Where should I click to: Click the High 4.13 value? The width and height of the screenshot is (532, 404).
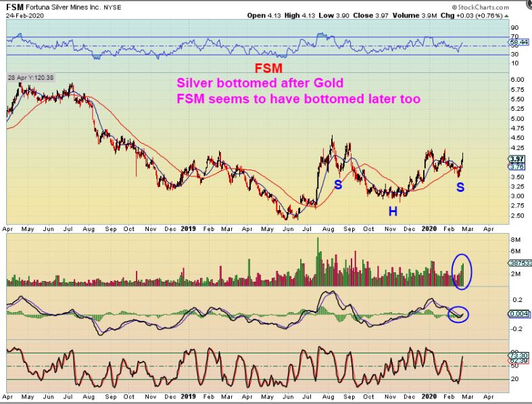(299, 16)
